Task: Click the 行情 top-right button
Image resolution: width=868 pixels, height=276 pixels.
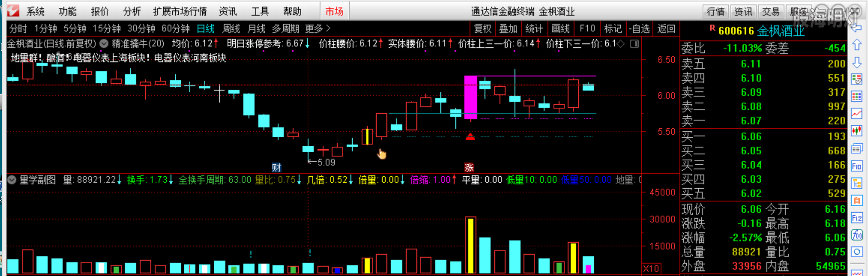Action: [716, 11]
